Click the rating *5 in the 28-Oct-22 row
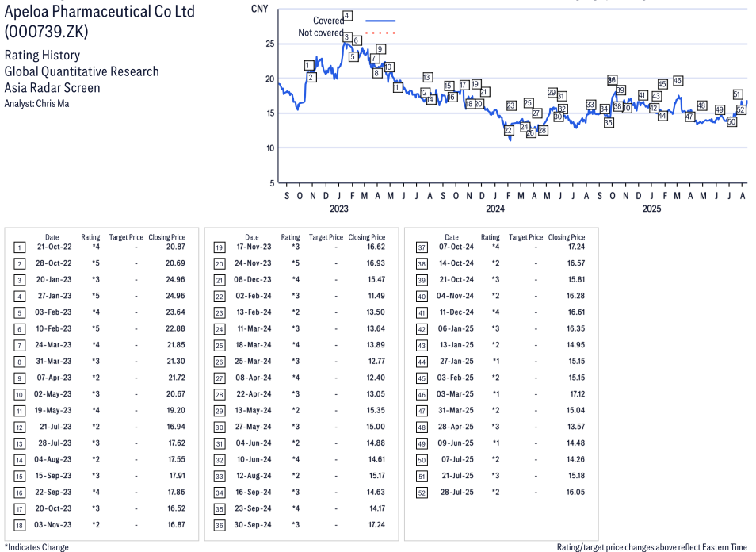 [x=96, y=263]
